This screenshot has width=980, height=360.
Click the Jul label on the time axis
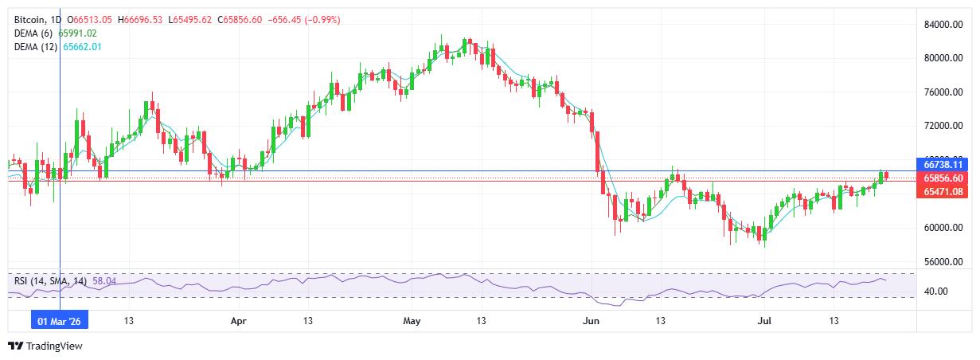[763, 321]
